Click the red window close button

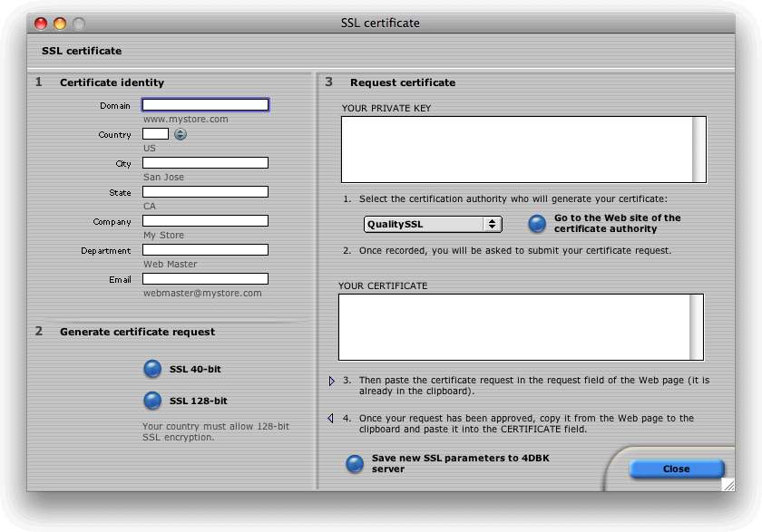tap(41, 24)
